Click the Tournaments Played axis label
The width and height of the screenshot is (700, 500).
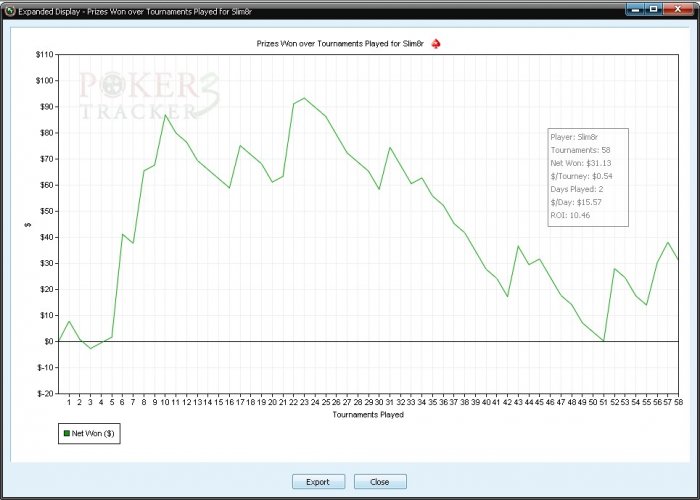pyautogui.click(x=368, y=415)
